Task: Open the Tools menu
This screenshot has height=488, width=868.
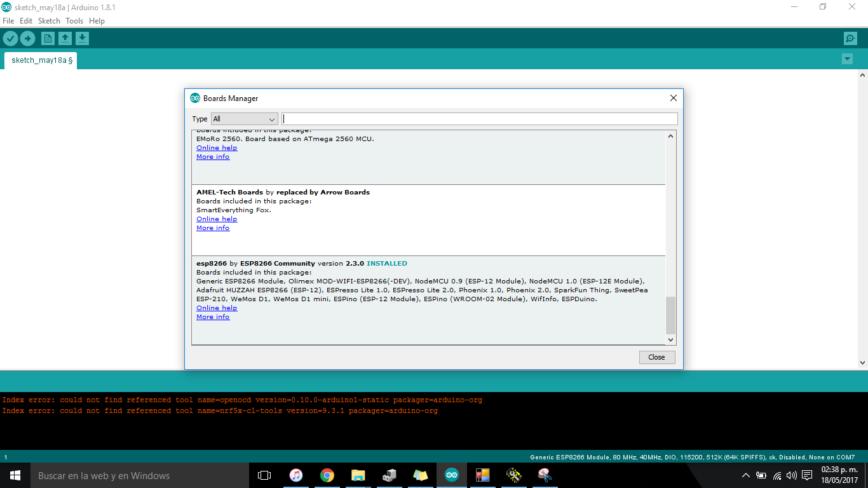Action: click(x=74, y=21)
